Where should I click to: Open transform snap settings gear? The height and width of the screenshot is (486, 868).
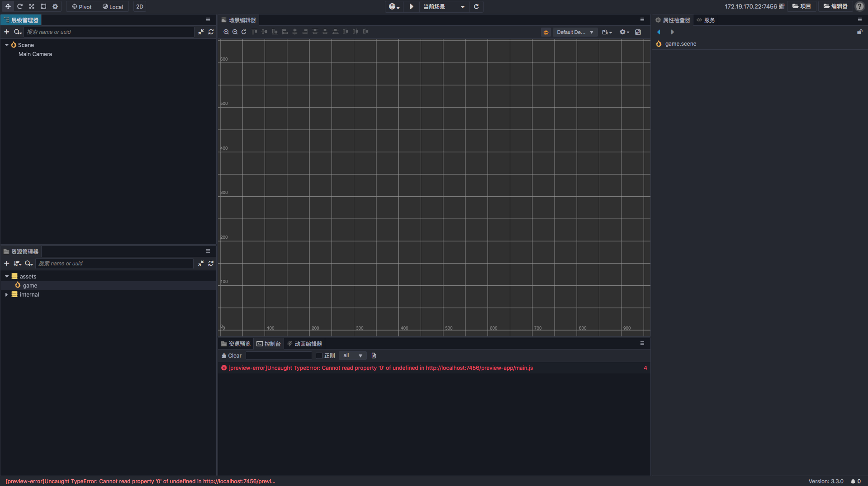[55, 6]
